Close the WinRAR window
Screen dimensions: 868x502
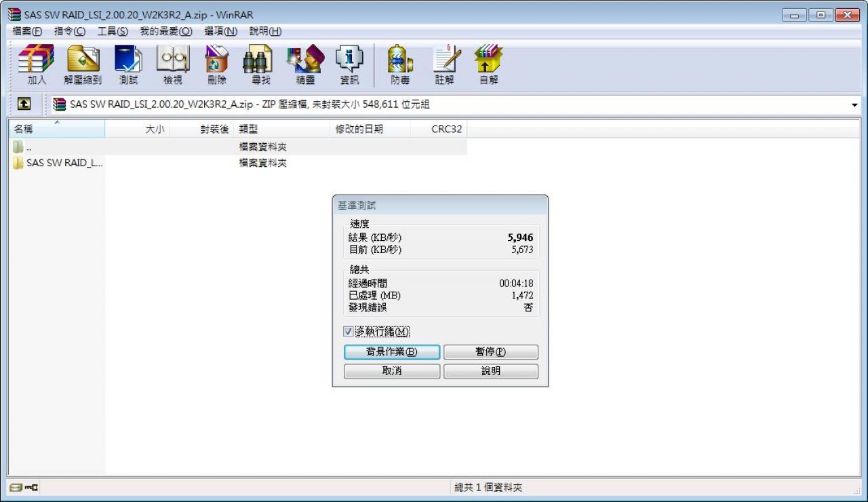pyautogui.click(x=847, y=15)
